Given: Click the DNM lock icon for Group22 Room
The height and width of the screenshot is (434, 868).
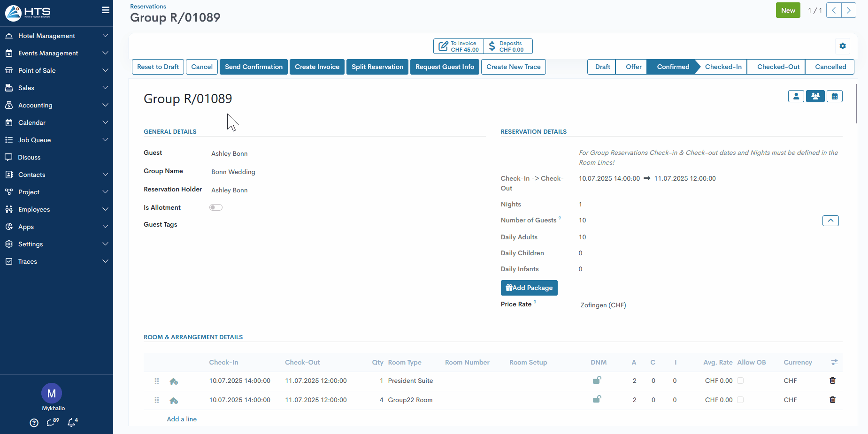Looking at the screenshot, I should pos(597,399).
